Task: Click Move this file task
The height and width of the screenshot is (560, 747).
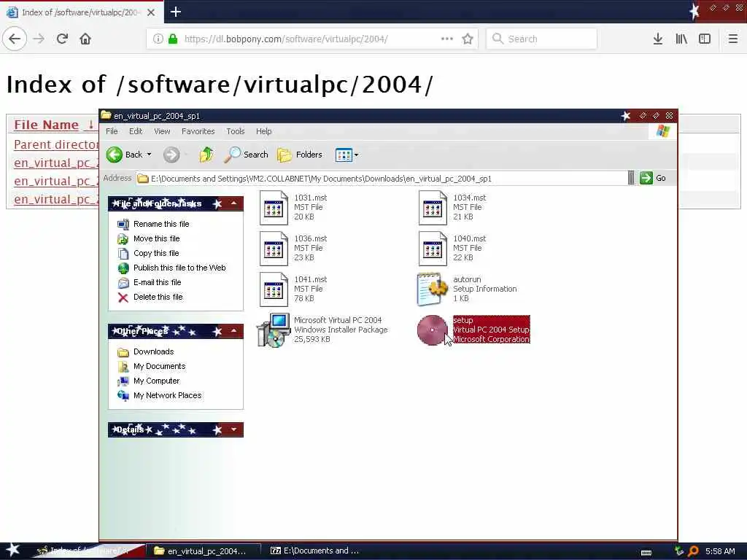Action: (156, 238)
